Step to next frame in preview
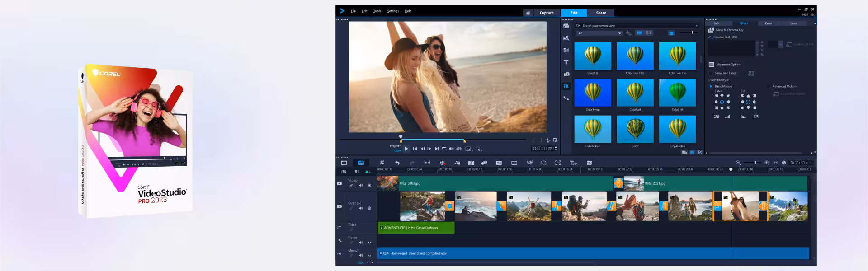This screenshot has width=868, height=271. pyautogui.click(x=429, y=149)
